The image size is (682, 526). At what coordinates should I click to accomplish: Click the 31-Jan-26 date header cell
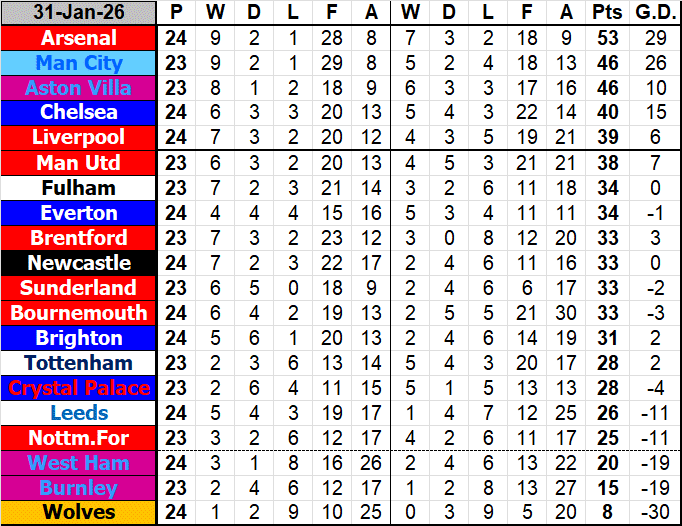(79, 13)
